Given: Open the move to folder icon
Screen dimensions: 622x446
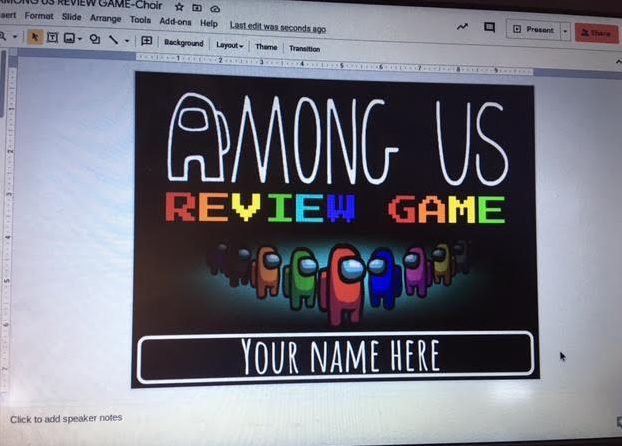Looking at the screenshot, I should pyautogui.click(x=197, y=8).
